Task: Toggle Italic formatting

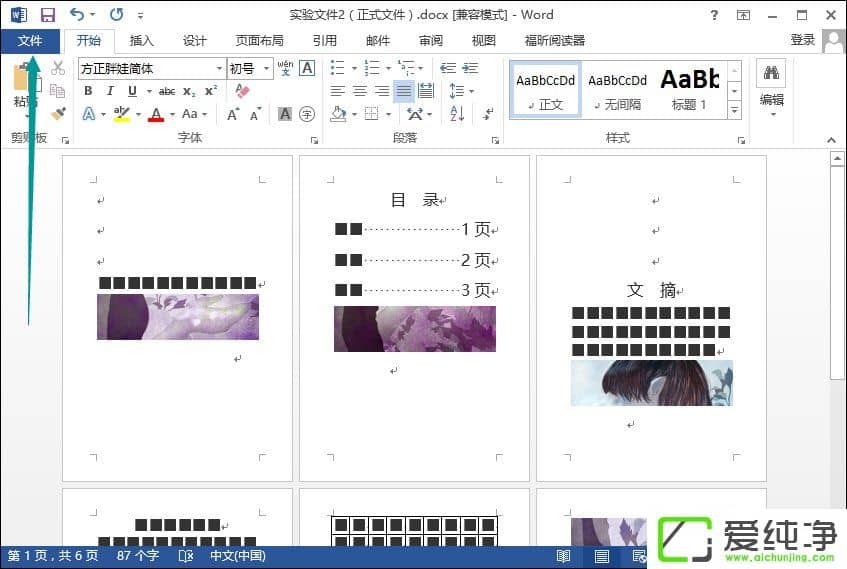Action: [110, 91]
